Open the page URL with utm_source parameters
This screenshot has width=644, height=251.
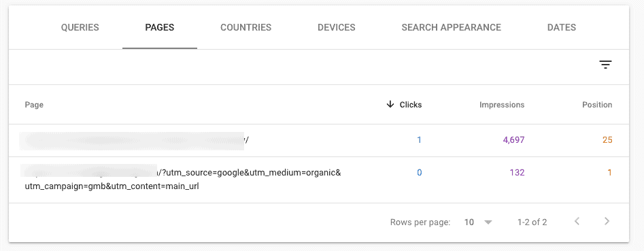coord(183,180)
